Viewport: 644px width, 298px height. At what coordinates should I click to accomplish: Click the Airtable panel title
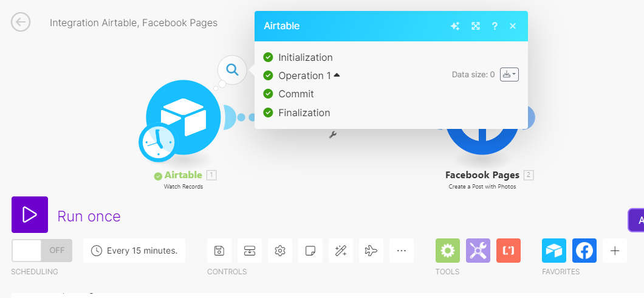pyautogui.click(x=282, y=26)
